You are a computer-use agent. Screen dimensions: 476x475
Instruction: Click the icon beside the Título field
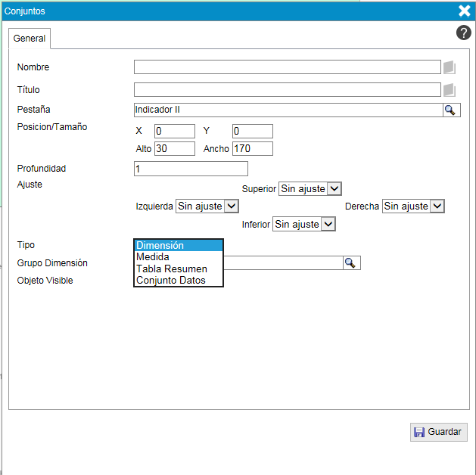[x=450, y=90]
